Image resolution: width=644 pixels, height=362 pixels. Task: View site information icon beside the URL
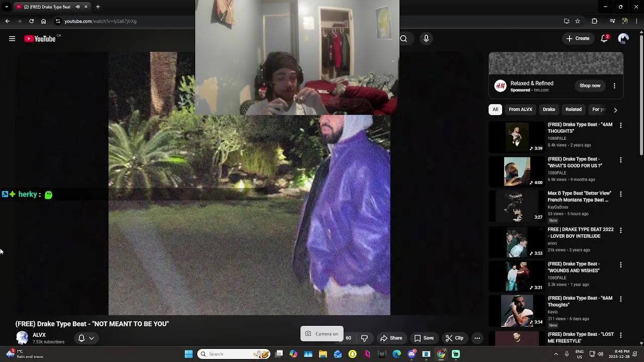[58, 21]
